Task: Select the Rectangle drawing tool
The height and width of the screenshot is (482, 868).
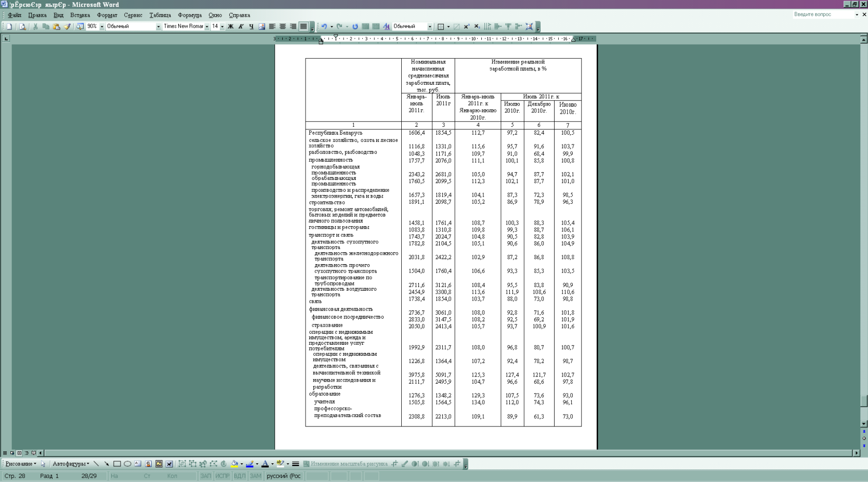Action: pos(117,464)
